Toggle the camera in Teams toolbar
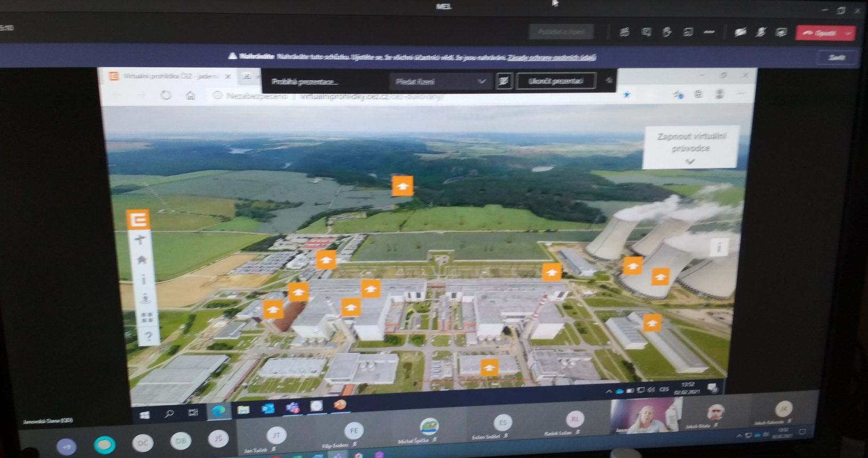868x458 pixels. pyautogui.click(x=740, y=32)
